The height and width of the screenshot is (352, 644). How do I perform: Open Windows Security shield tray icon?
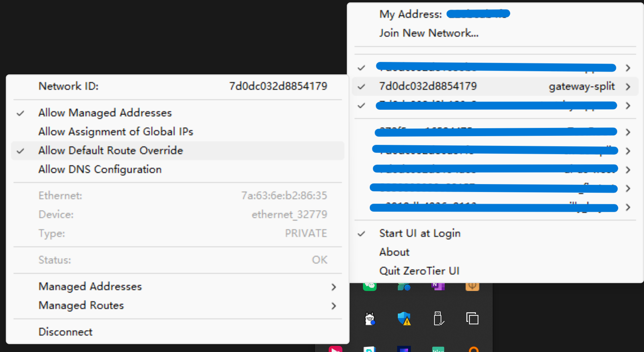coord(404,318)
